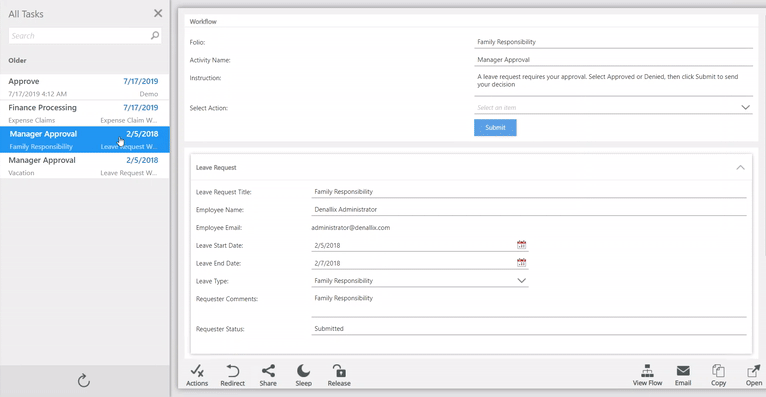This screenshot has height=397, width=766.
Task: Submit the workflow decision
Action: coord(495,127)
